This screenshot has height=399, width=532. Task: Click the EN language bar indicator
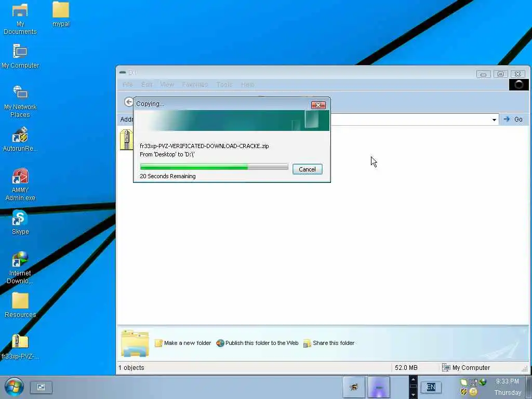coord(431,387)
